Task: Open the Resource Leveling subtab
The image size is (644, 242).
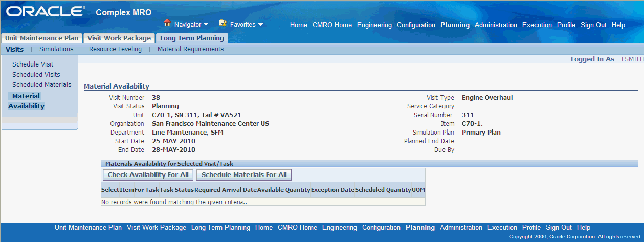Action: point(115,49)
